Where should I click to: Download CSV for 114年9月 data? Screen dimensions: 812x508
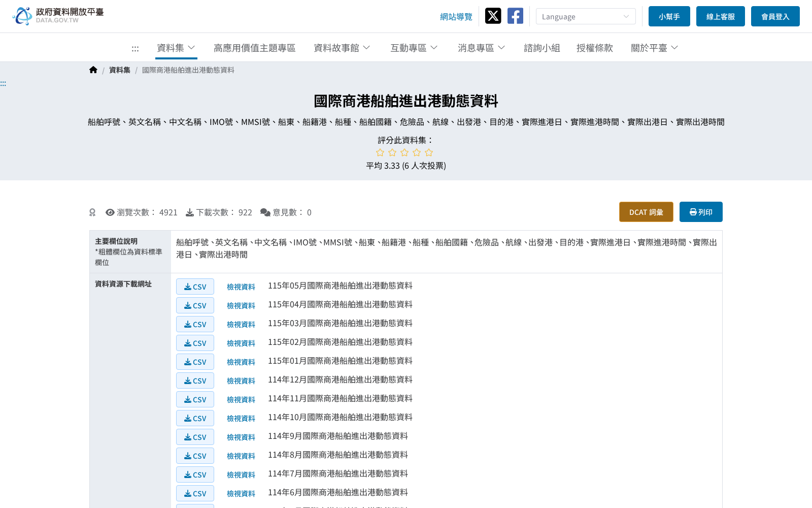pyautogui.click(x=195, y=437)
